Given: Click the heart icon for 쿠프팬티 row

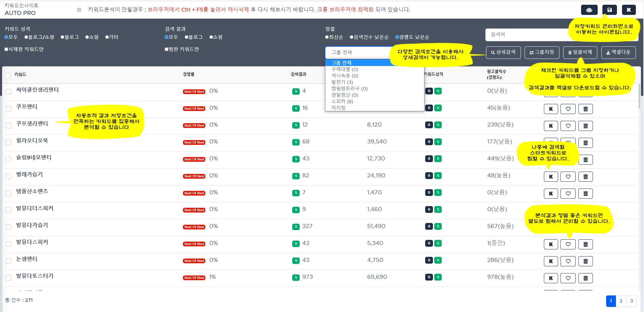Looking at the screenshot, I should pos(568,109).
